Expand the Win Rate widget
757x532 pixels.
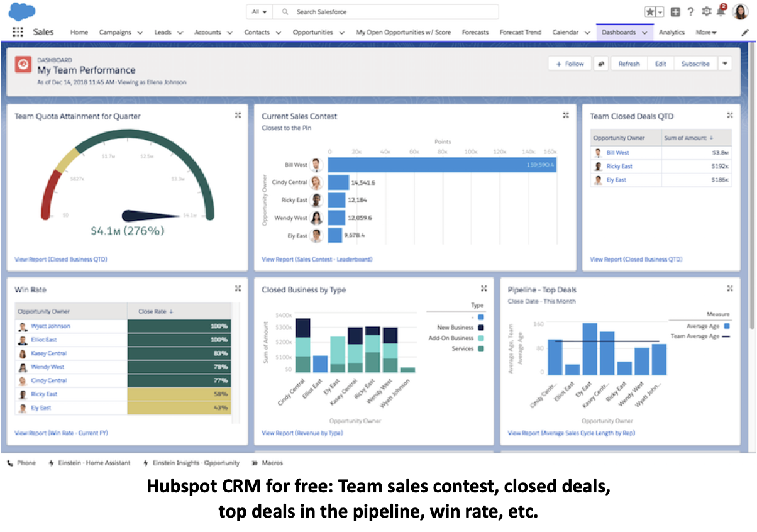point(238,289)
